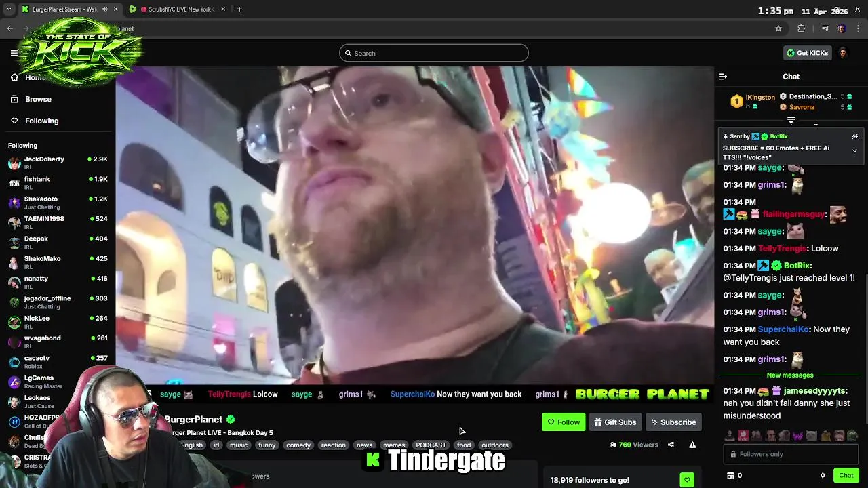Click green heart beside followers goal

pos(687,480)
